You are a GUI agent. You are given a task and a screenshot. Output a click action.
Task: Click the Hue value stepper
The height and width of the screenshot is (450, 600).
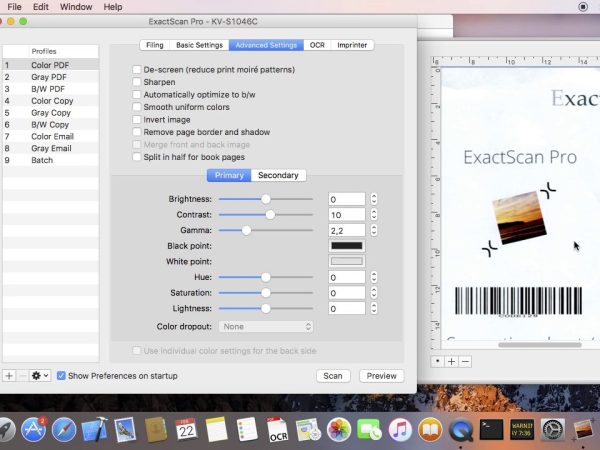pos(374,277)
